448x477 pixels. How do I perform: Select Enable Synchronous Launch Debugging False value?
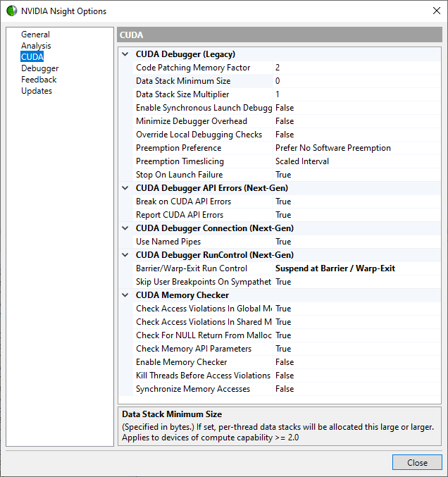[x=356, y=108]
